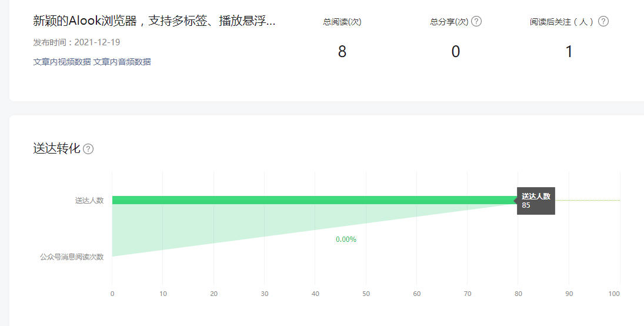This screenshot has width=644, height=326.
Task: Open 文章内音频数据 link
Action: pos(122,62)
